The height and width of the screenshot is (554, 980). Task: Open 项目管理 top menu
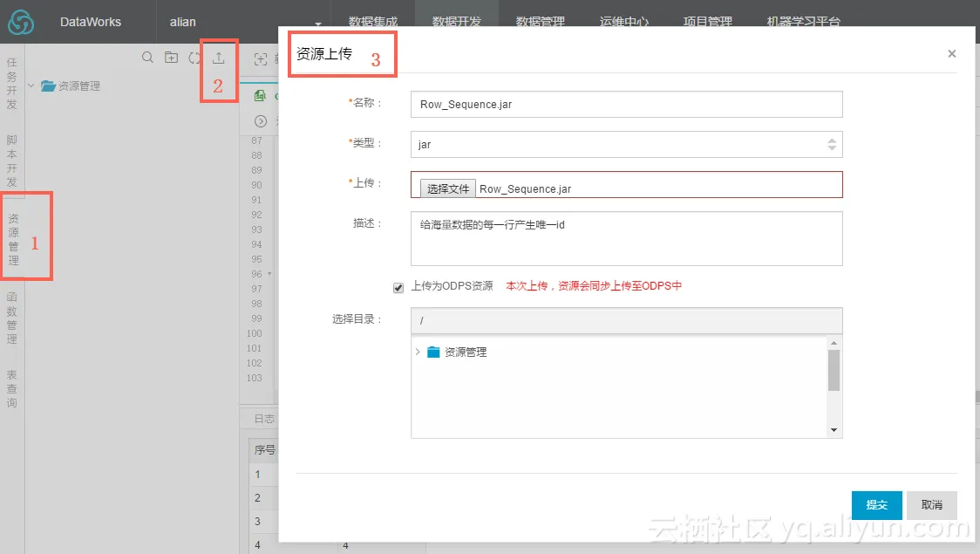708,22
